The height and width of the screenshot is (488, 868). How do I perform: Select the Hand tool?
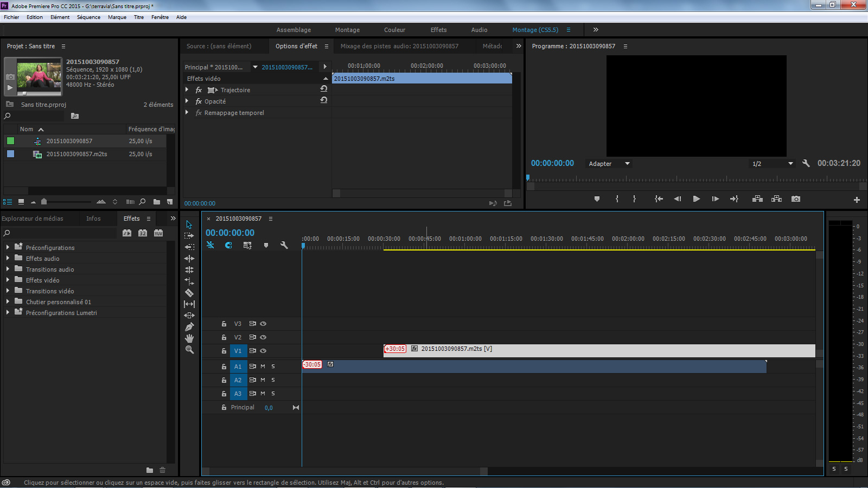click(x=189, y=338)
